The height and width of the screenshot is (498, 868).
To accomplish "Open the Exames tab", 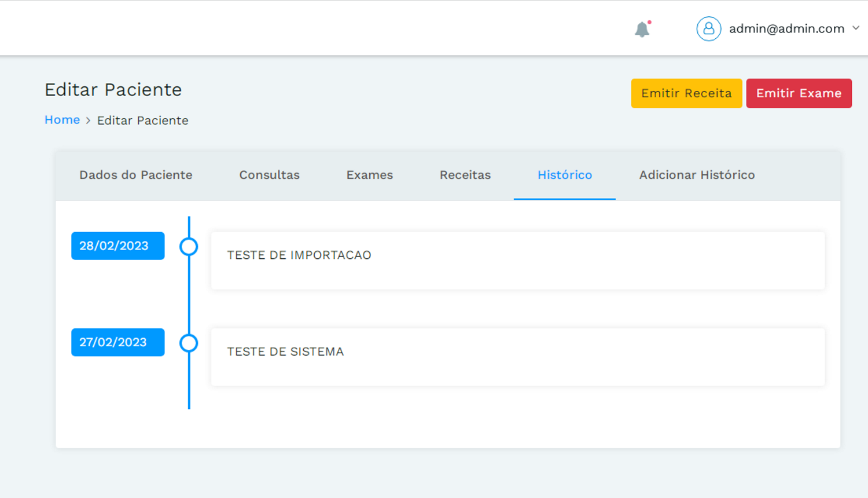I will tap(369, 175).
